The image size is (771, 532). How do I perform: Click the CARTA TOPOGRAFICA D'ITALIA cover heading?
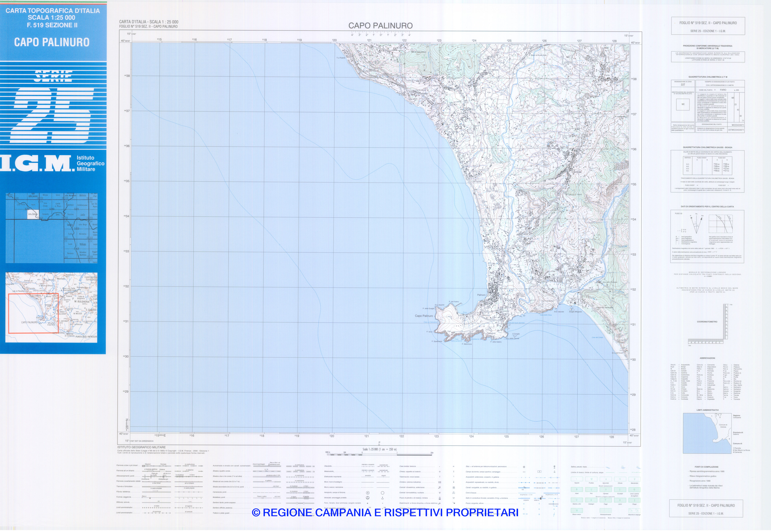(x=53, y=11)
